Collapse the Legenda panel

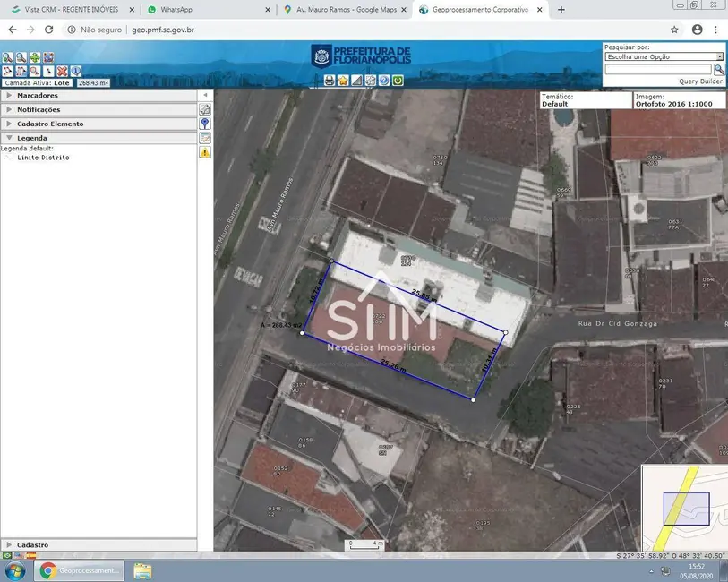tap(32, 138)
